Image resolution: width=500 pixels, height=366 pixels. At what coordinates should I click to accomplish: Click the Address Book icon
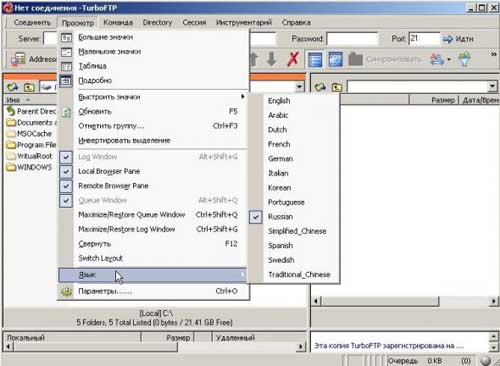[x=18, y=59]
